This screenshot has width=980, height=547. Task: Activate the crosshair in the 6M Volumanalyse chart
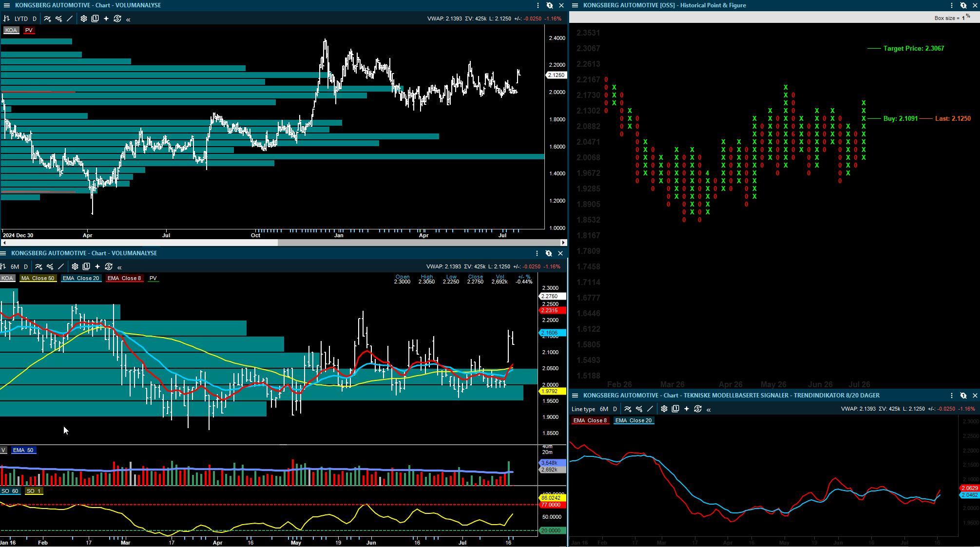point(97,266)
